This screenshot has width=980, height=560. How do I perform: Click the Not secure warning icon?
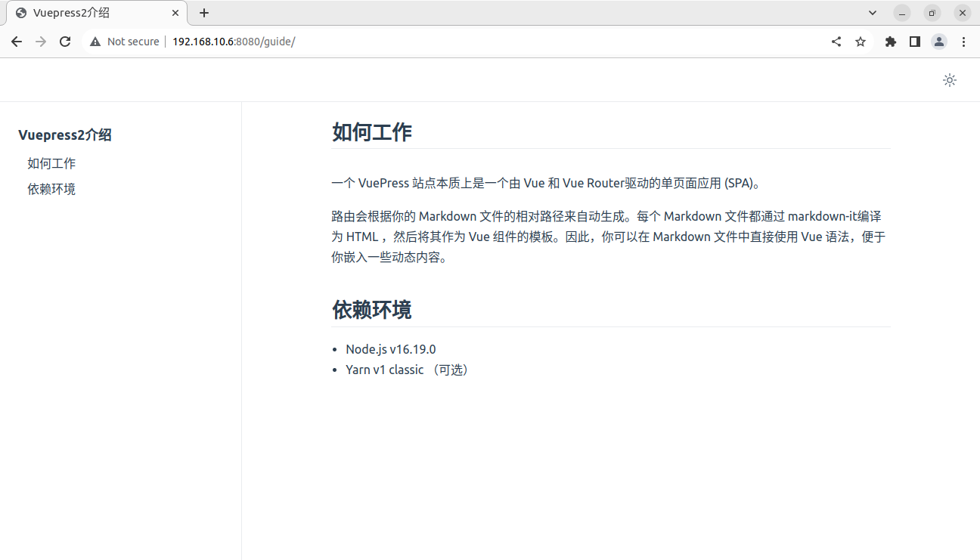95,42
